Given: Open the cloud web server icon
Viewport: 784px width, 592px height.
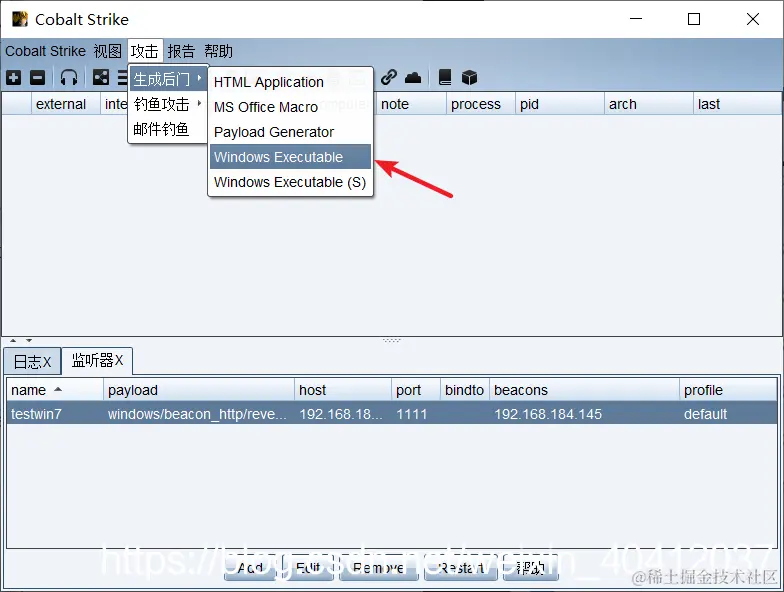Looking at the screenshot, I should (x=413, y=78).
